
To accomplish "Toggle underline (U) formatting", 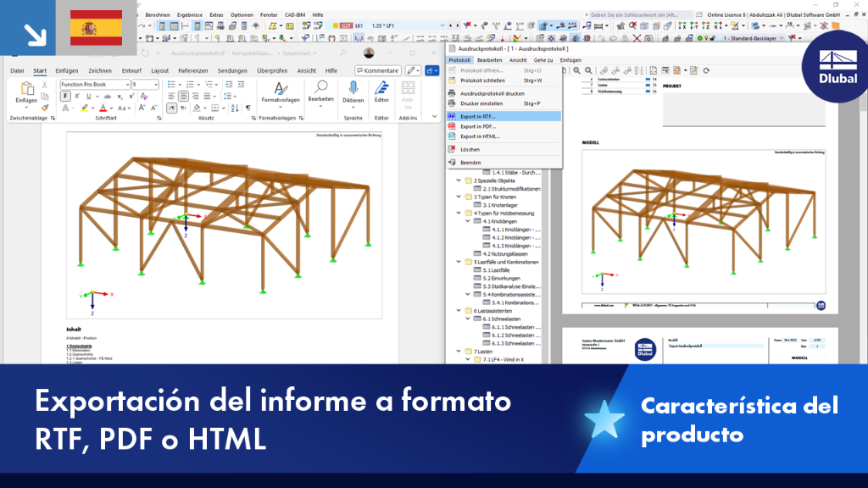I will (88, 97).
